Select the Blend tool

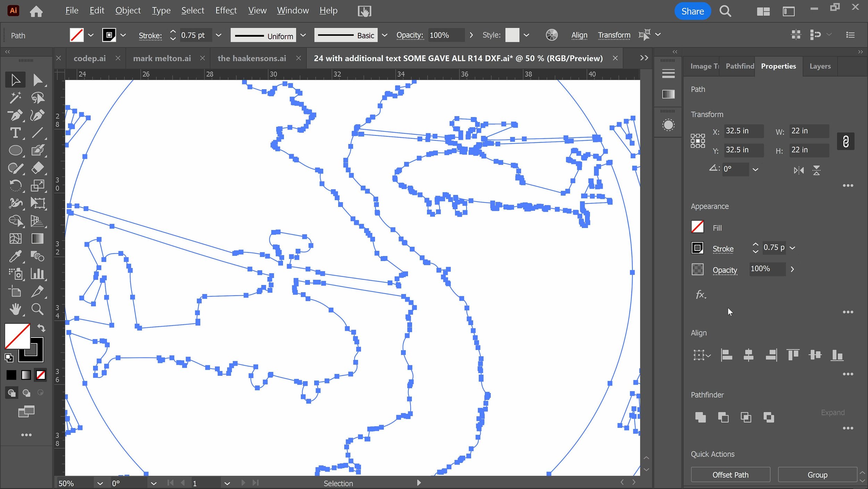coord(37,256)
